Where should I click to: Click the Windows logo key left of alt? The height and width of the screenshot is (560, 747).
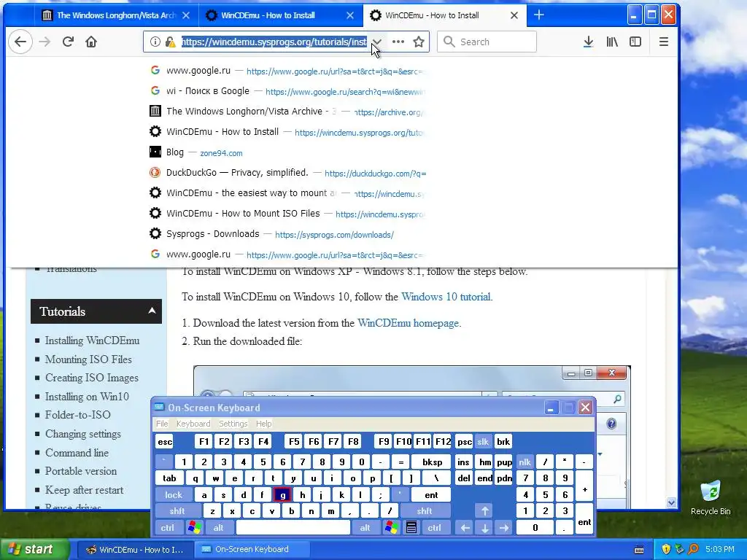pyautogui.click(x=194, y=528)
